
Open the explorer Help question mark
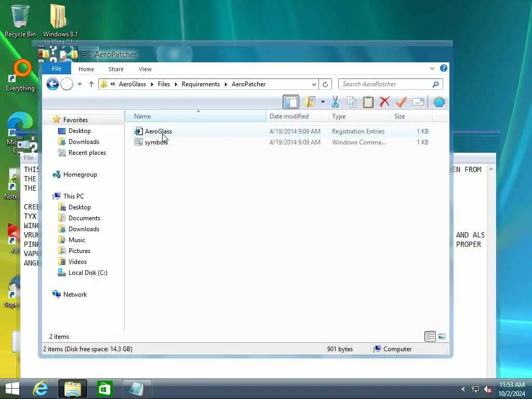coord(444,68)
